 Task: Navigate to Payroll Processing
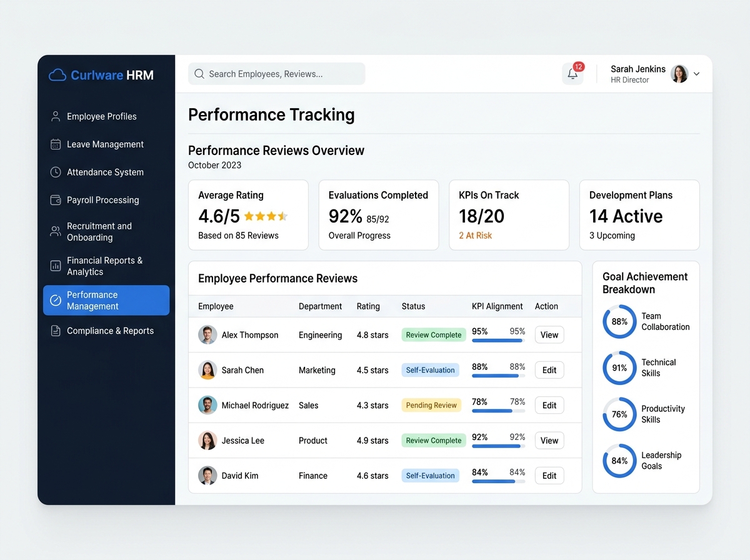106,200
